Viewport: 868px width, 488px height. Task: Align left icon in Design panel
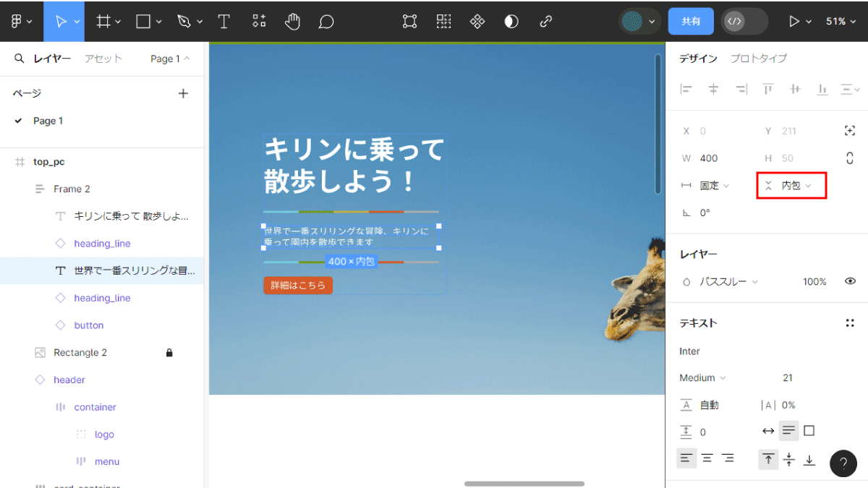coord(686,89)
